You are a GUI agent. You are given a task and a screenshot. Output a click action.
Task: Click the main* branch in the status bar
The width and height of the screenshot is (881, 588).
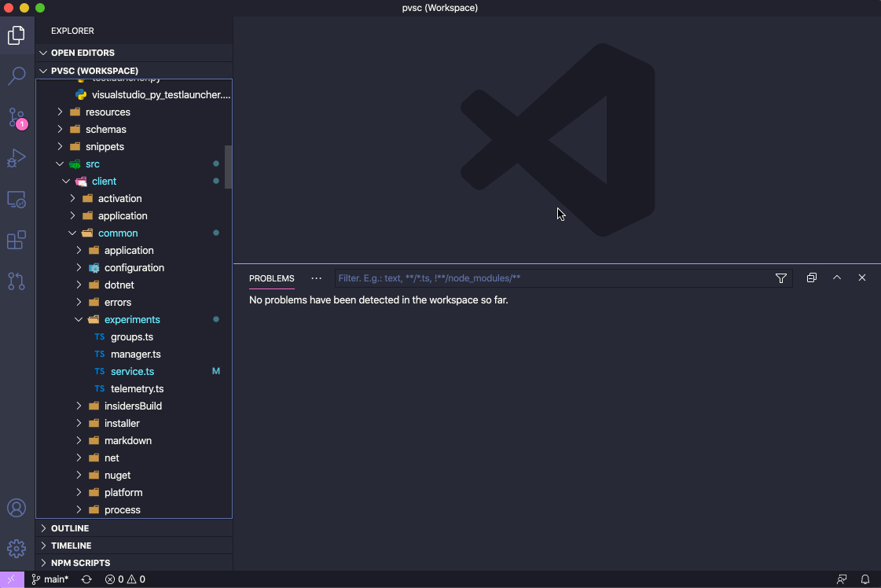coord(50,579)
